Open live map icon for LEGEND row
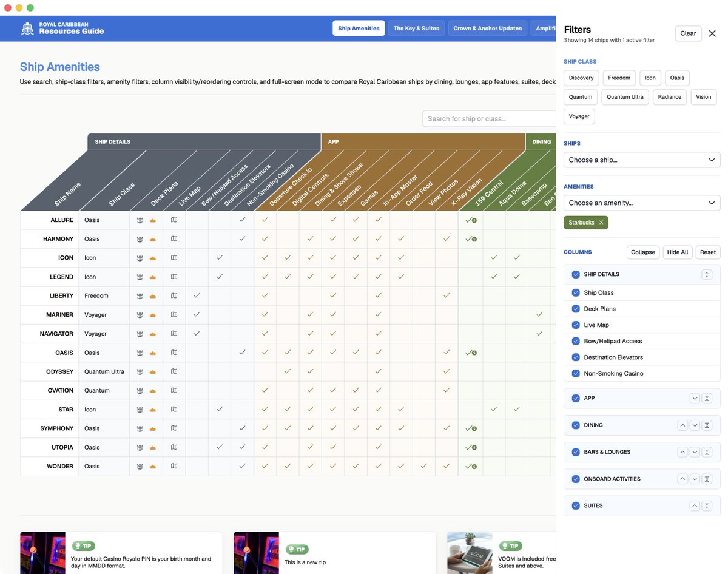The height and width of the screenshot is (574, 728). [x=174, y=277]
